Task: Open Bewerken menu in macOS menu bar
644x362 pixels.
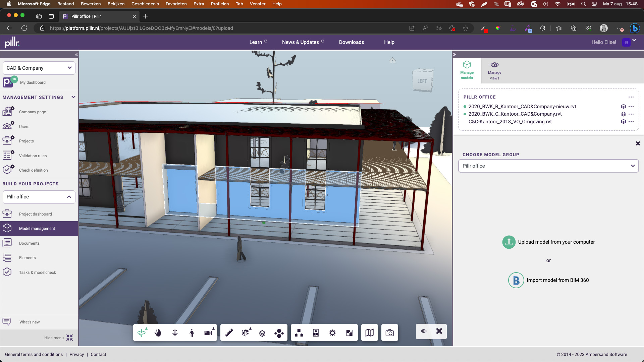Action: (91, 4)
